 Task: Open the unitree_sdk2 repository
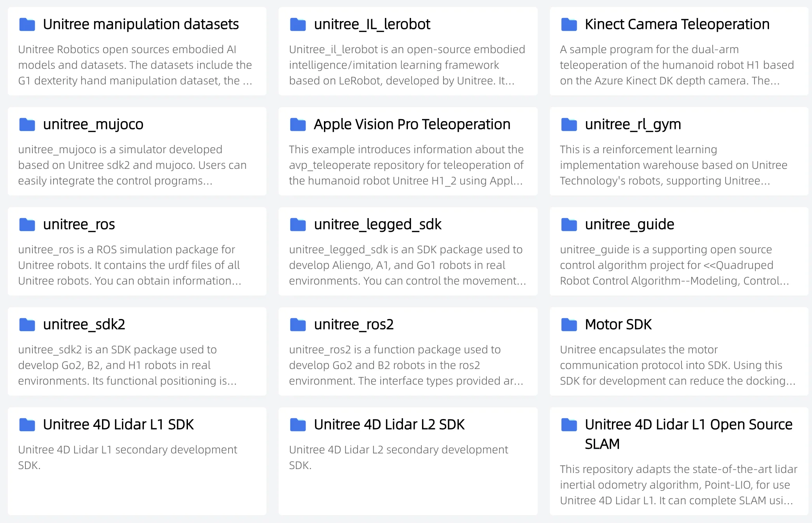84,324
